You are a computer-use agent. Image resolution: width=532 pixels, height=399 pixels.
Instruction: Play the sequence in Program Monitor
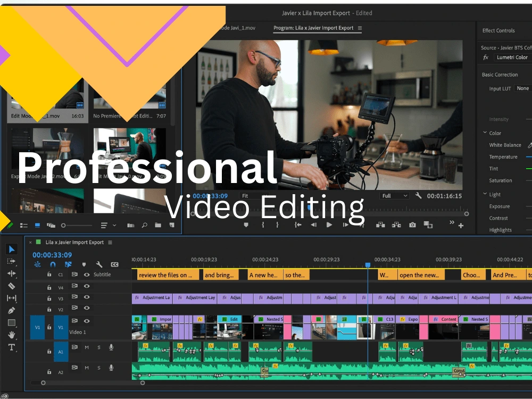tap(329, 225)
